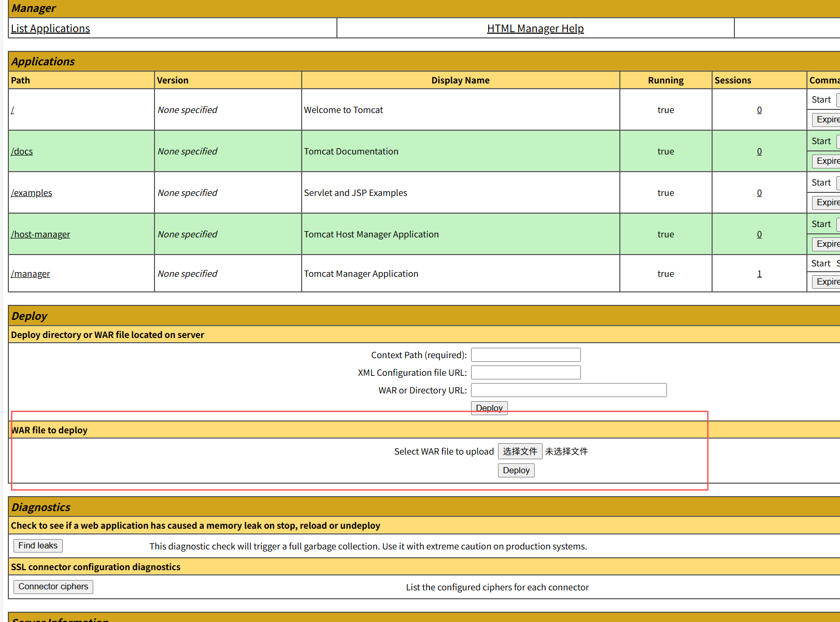Viewport: 840px width, 622px height.
Task: Open the /docs application path
Action: (22, 151)
